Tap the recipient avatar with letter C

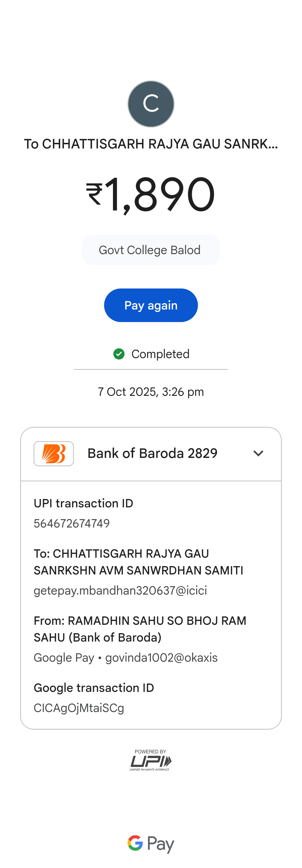pyautogui.click(x=151, y=104)
